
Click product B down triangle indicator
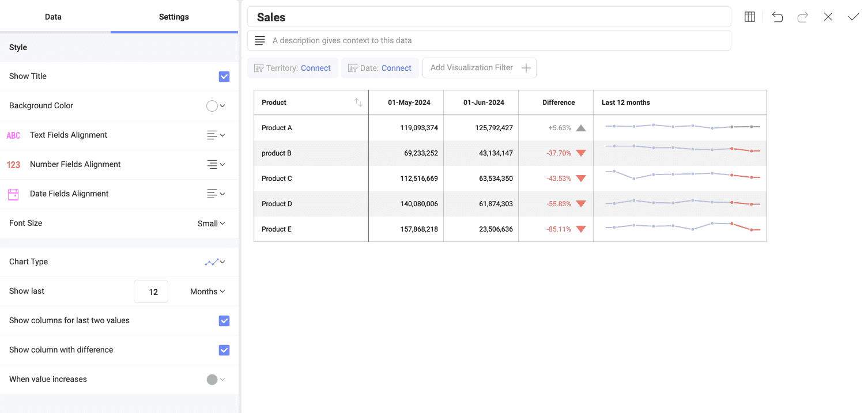tap(581, 153)
